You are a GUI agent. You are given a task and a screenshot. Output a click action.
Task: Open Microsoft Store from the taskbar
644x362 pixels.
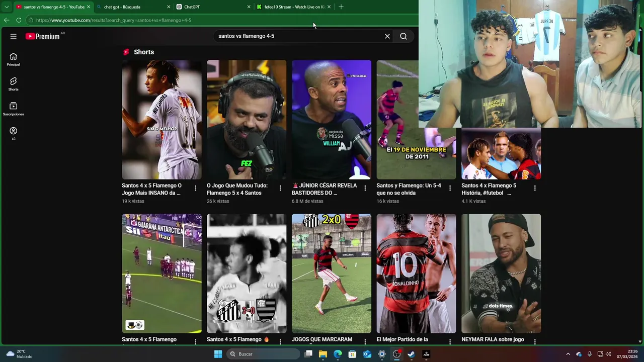pyautogui.click(x=353, y=354)
